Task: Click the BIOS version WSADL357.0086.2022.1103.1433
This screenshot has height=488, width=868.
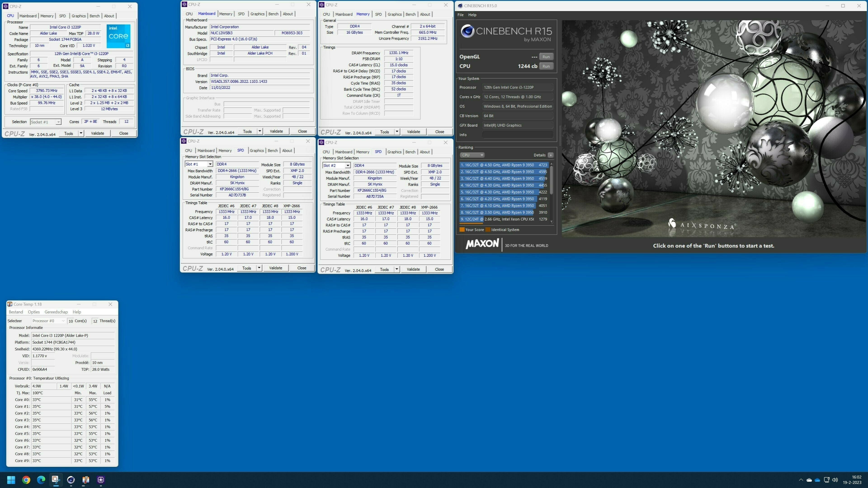Action: (x=259, y=82)
